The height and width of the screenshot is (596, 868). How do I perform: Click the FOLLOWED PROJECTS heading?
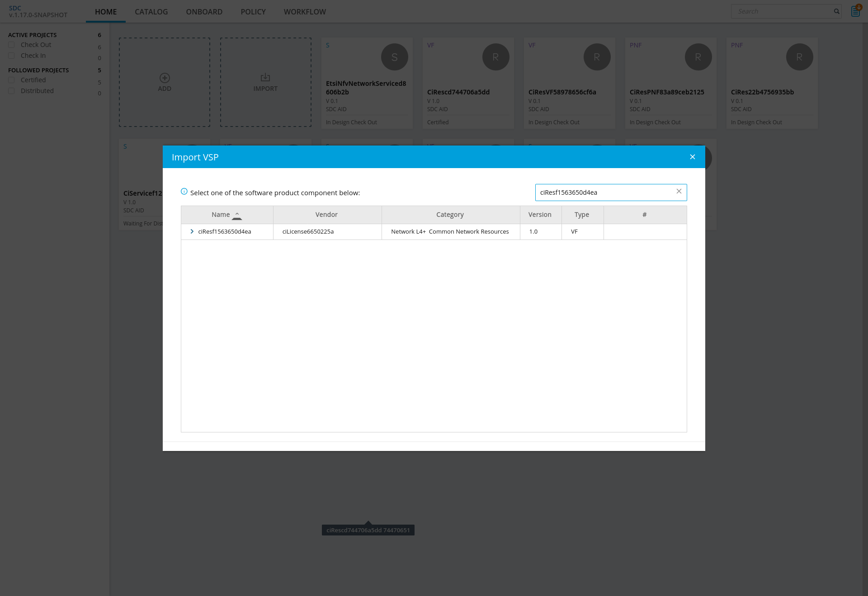coord(38,70)
